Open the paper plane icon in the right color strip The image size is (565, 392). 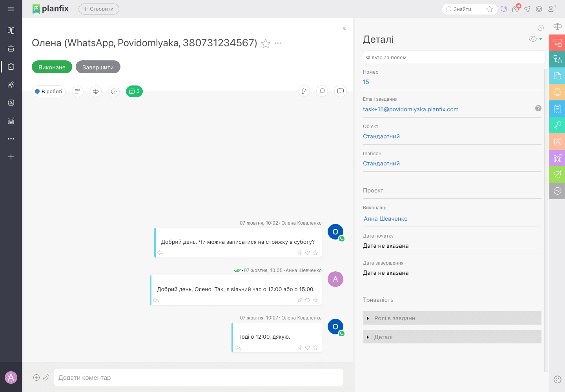tap(557, 174)
